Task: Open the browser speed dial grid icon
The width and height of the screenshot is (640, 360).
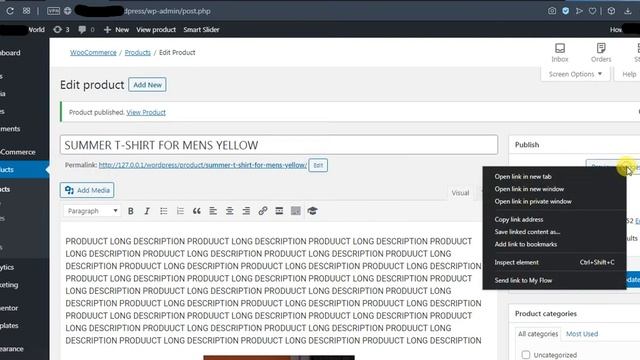Action: pos(27,11)
